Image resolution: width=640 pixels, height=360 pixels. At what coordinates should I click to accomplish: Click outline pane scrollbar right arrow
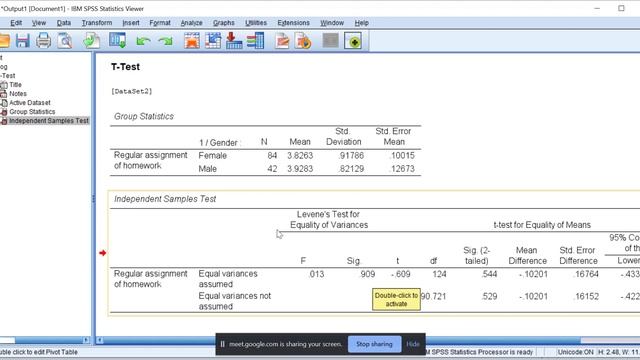tap(86, 340)
